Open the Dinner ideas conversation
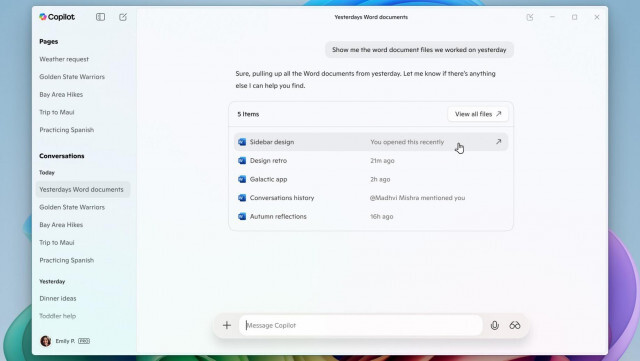The image size is (640, 361). point(58,299)
